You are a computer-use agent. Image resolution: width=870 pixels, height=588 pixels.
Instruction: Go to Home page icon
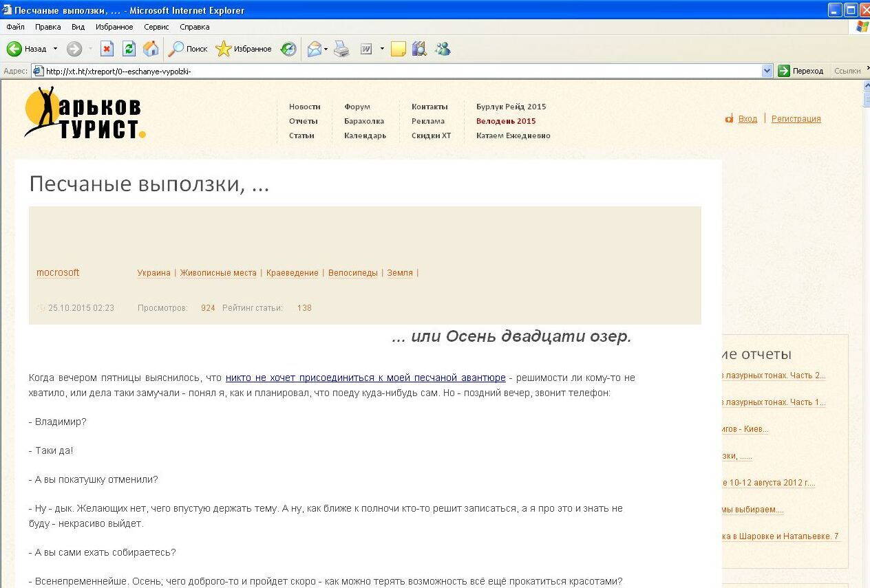(151, 49)
